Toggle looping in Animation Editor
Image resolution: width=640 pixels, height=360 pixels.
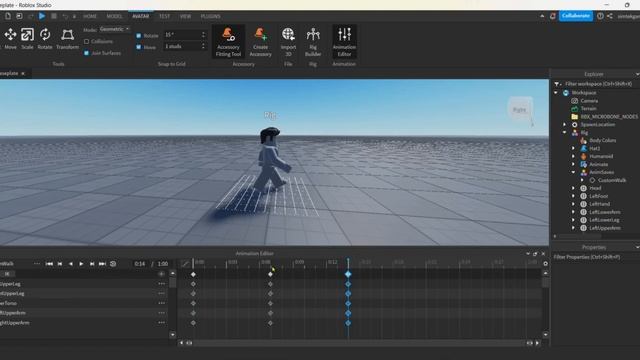pos(113,264)
